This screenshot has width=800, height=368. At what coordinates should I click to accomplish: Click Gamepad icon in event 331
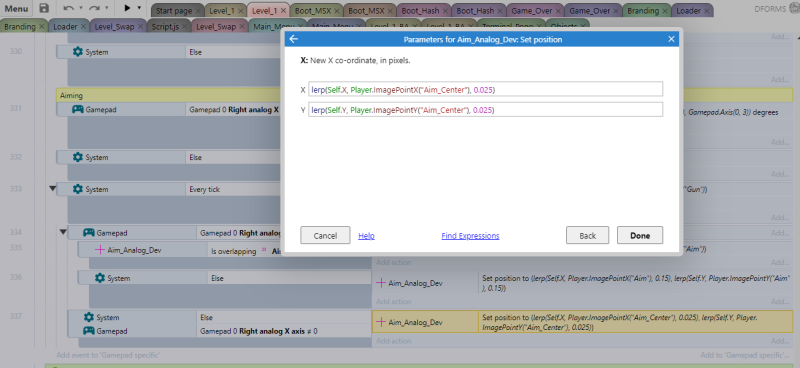pyautogui.click(x=78, y=109)
